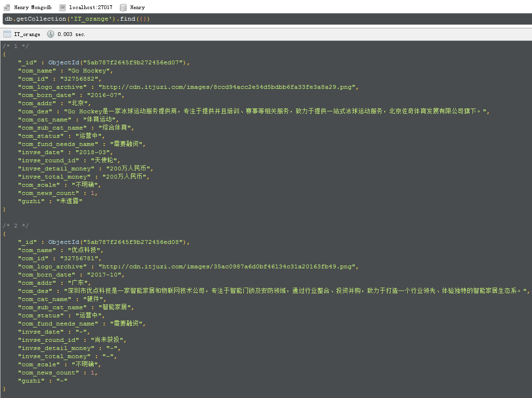Click the logo URL ending in 163fb49.png

tap(227, 266)
